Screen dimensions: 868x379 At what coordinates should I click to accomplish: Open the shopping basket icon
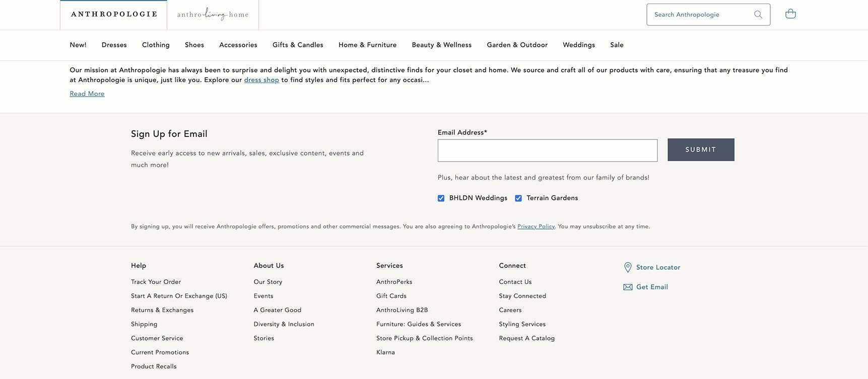pos(790,14)
